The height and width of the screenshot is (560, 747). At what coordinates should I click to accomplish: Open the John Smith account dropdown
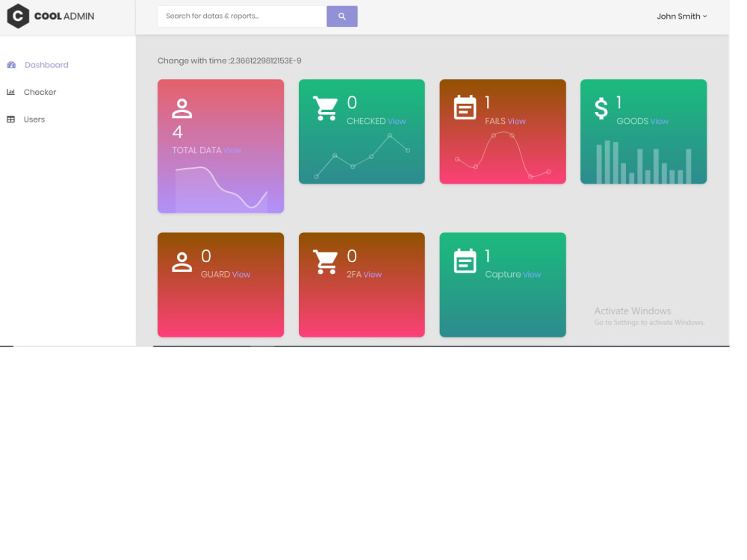[x=681, y=16]
